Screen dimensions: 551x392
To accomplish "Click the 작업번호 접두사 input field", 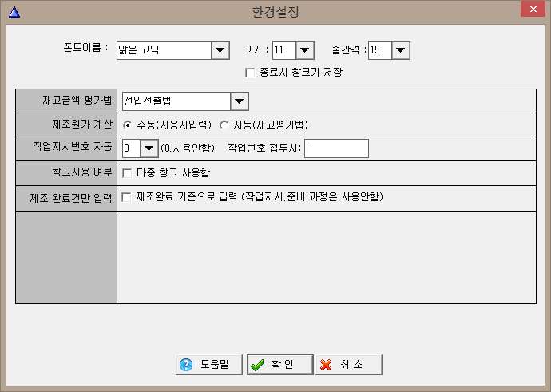I will [336, 148].
